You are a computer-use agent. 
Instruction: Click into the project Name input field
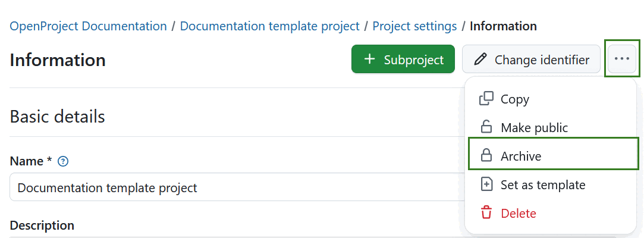pyautogui.click(x=232, y=188)
